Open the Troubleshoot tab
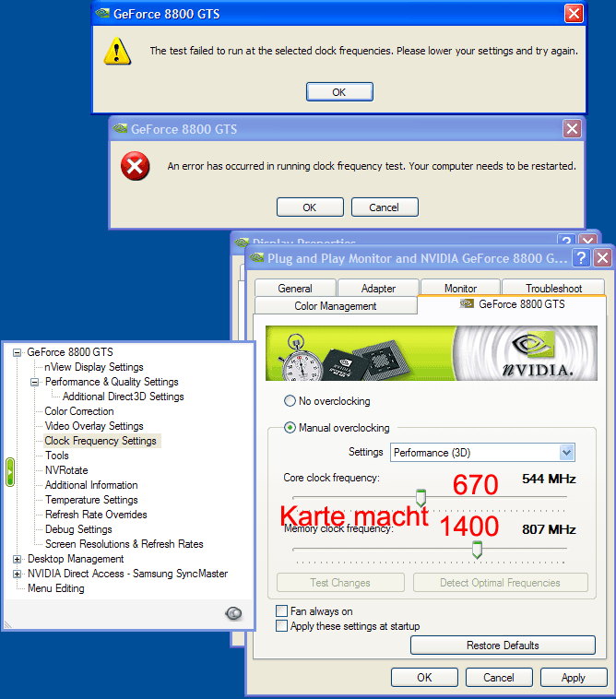Image resolution: width=616 pixels, height=699 pixels. pyautogui.click(x=553, y=288)
